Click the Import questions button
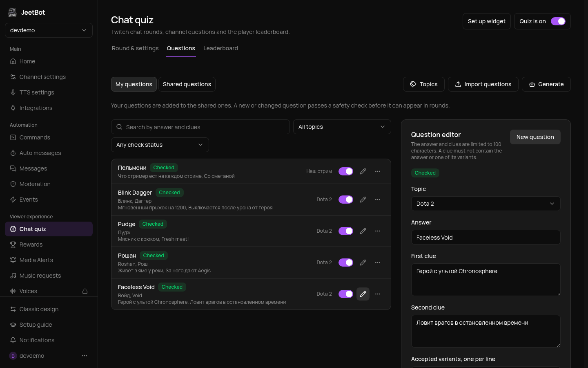This screenshot has width=588, height=368. pyautogui.click(x=483, y=84)
